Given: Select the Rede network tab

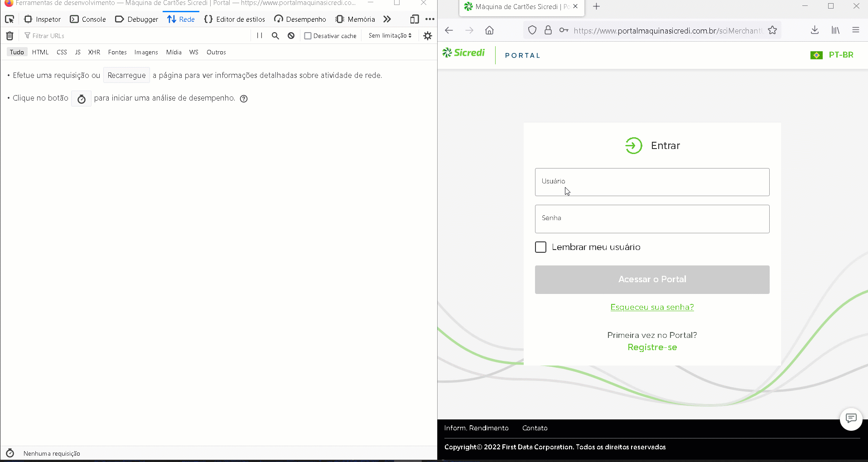Looking at the screenshot, I should tap(181, 19).
